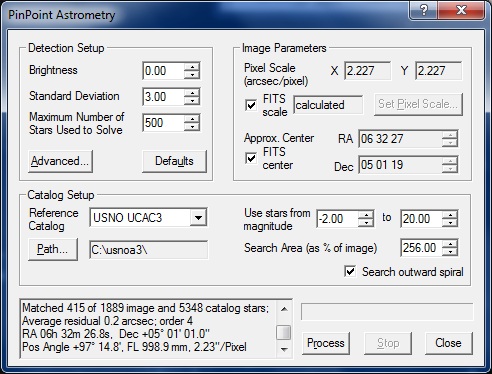This screenshot has width=492, height=374.
Task: Click the Pixel Scale X field
Action: (368, 71)
